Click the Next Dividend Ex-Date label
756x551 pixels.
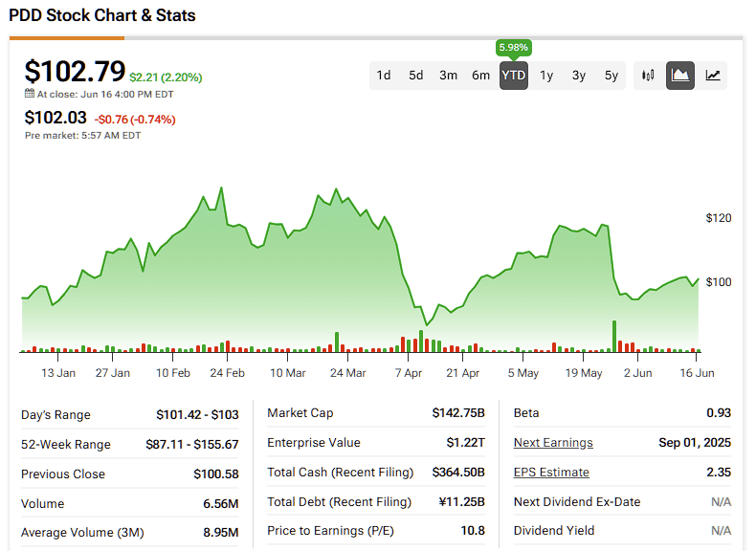[577, 502]
